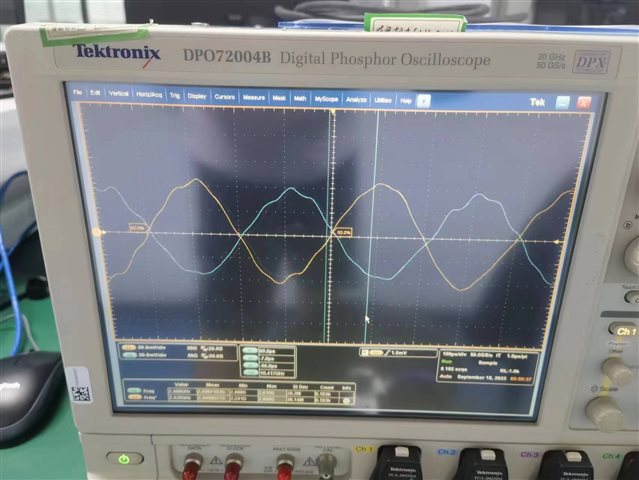This screenshot has height=480, width=639.
Task: Click the C1 50.0mV/div scale readout
Action: 152,348
